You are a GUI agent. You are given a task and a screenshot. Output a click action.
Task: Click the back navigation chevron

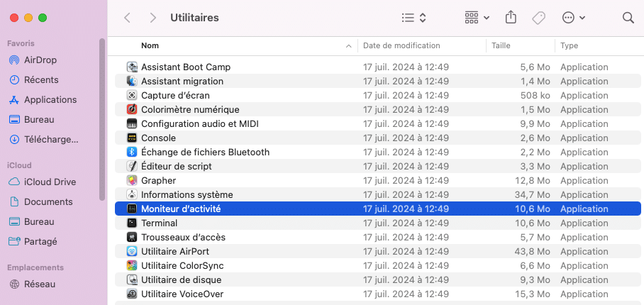pyautogui.click(x=128, y=18)
